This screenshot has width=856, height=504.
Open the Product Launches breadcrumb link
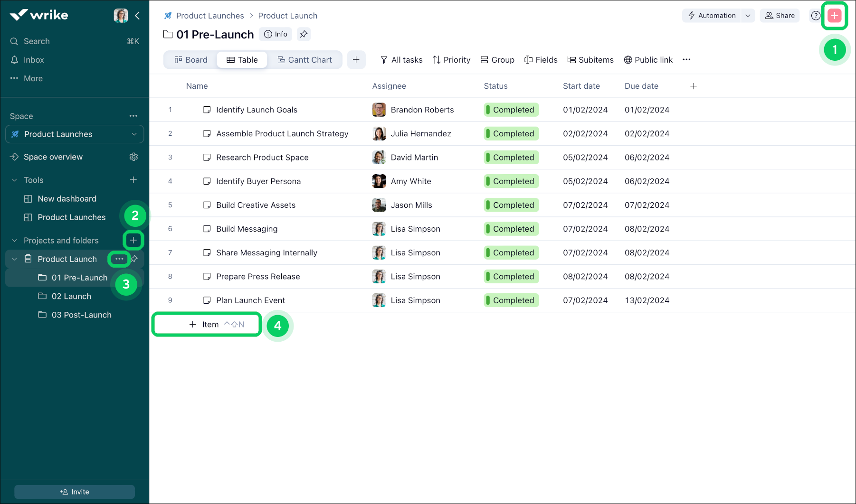tap(209, 15)
